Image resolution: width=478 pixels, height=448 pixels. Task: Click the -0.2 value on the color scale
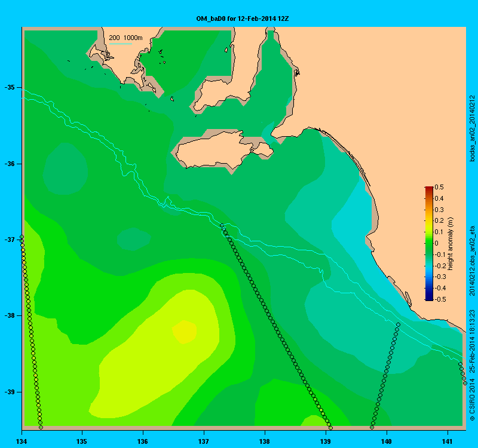(440, 266)
